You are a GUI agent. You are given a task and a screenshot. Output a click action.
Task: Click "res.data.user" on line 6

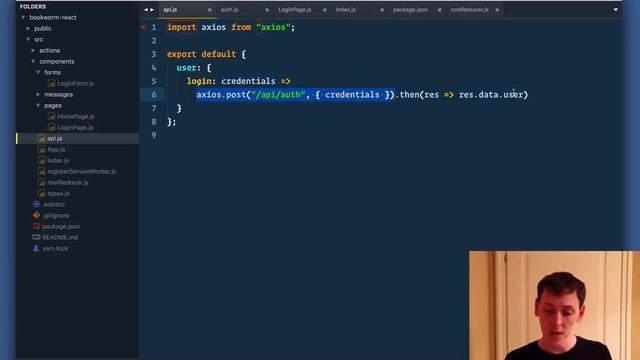pos(491,95)
